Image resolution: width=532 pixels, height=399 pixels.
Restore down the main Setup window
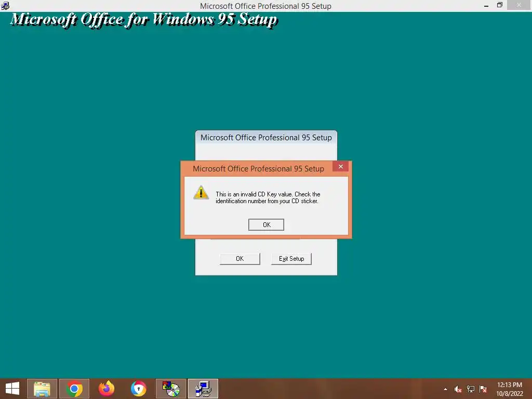pyautogui.click(x=499, y=5)
